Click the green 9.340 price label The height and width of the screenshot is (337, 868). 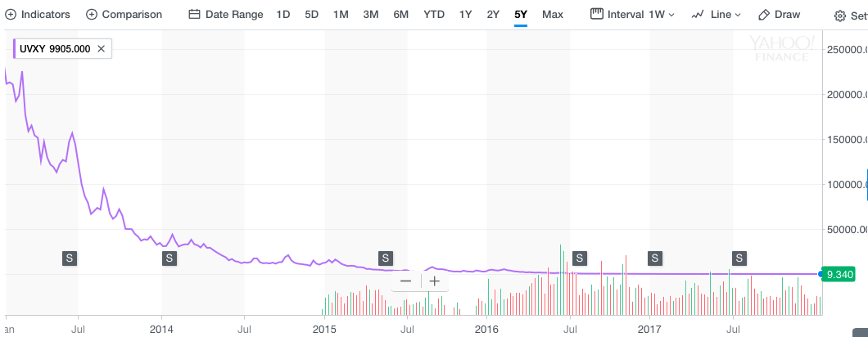(x=840, y=275)
